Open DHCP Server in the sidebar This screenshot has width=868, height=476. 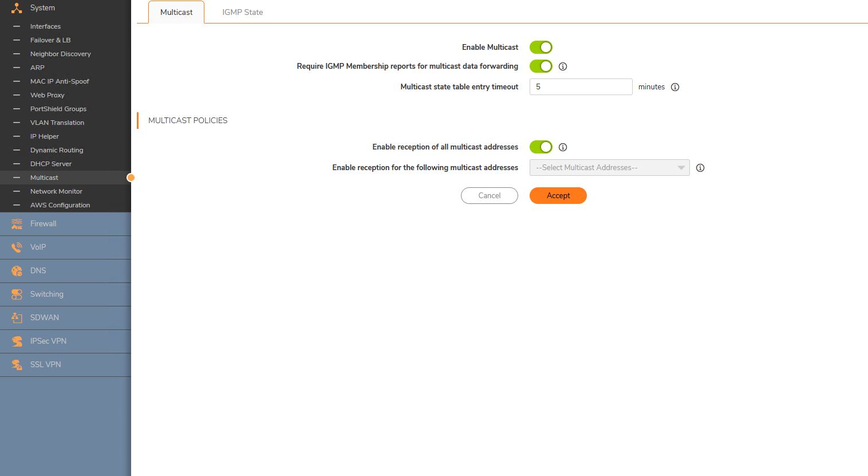click(51, 164)
